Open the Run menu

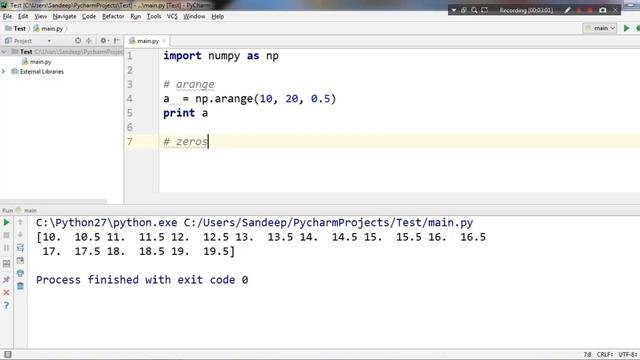(x=136, y=16)
